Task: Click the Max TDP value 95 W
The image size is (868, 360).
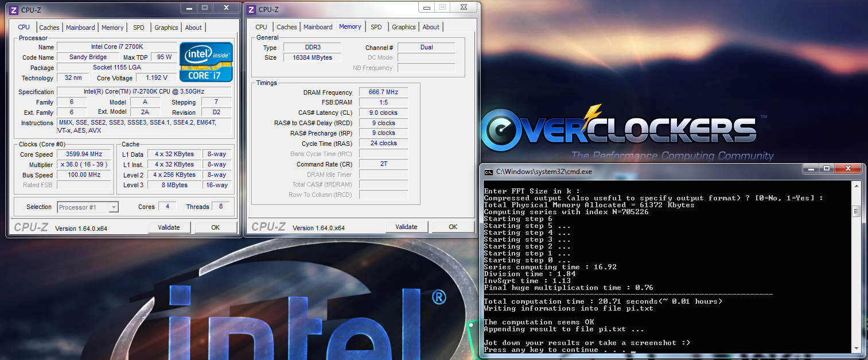Action: point(165,57)
